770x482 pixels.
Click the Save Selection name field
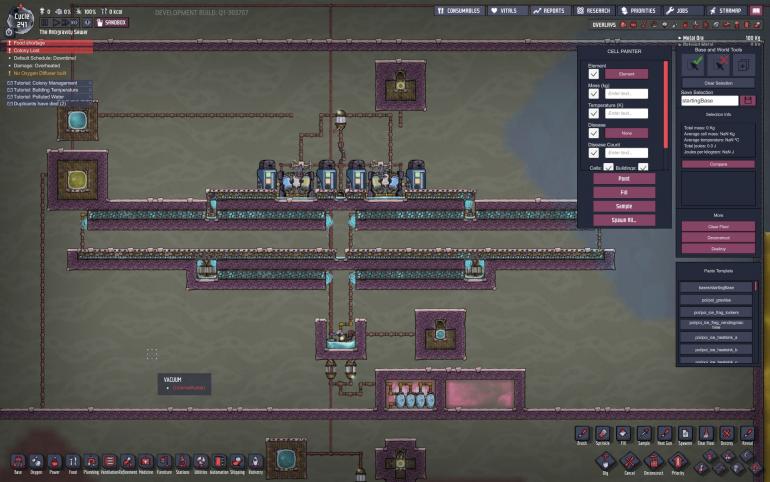click(x=710, y=101)
